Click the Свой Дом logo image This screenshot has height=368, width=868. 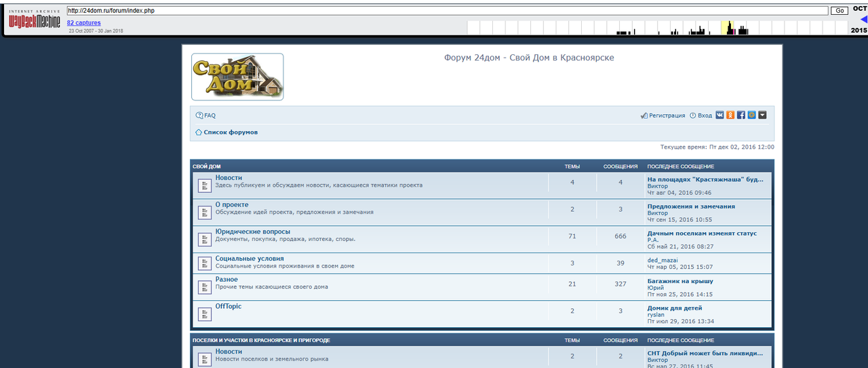tap(237, 77)
